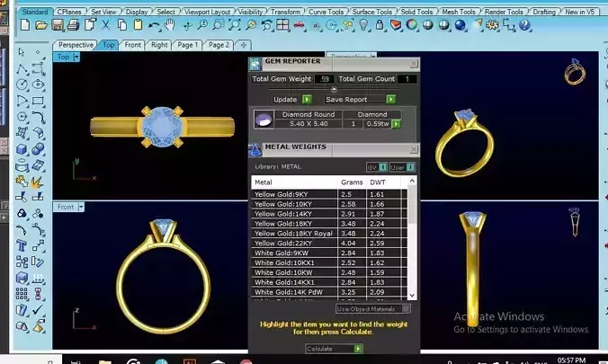This screenshot has height=364, width=608.
Task: Paste from clipboard icon in toolbar
Action: click(138, 25)
